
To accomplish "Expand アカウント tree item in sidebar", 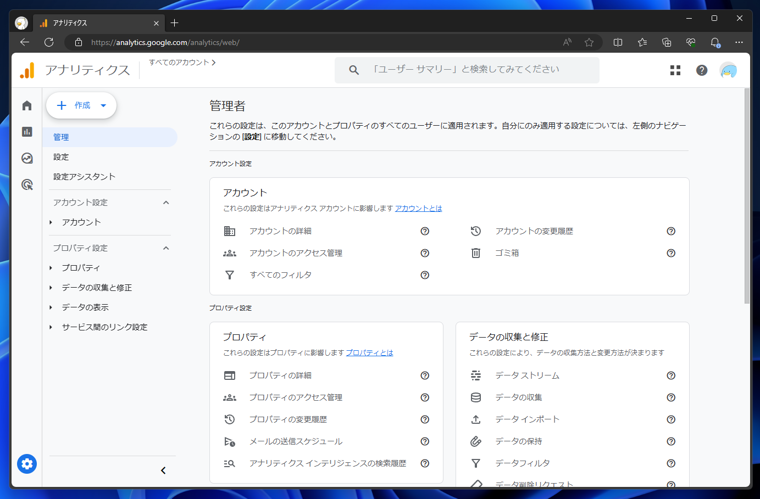I will 50,222.
